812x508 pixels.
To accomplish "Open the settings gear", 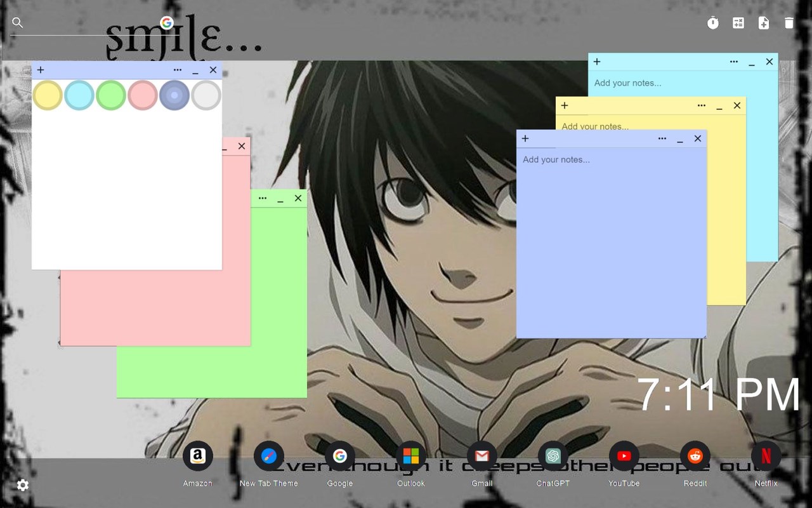I will 23,485.
